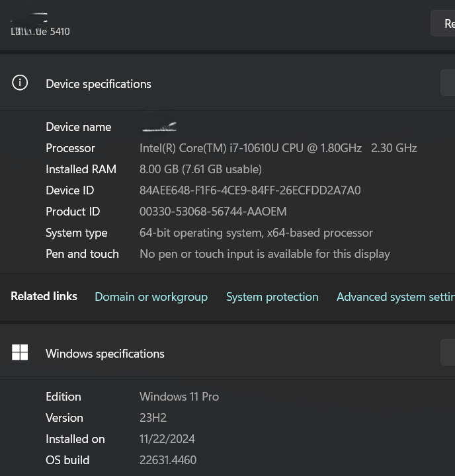
Task: Click the Windows logo icon
Action: click(x=20, y=352)
